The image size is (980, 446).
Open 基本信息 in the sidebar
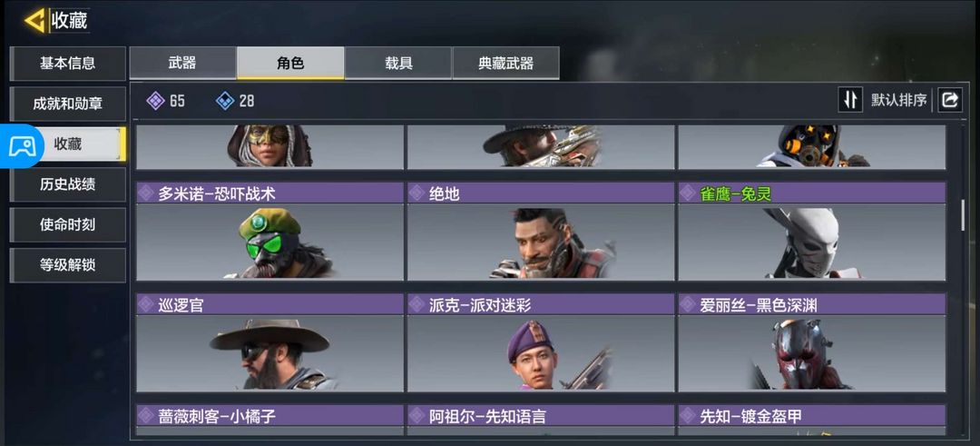pyautogui.click(x=67, y=64)
